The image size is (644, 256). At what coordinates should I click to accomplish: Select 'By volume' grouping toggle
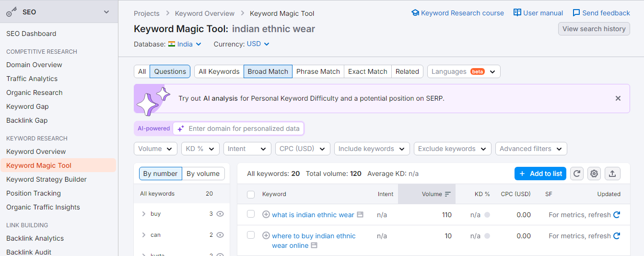click(203, 174)
